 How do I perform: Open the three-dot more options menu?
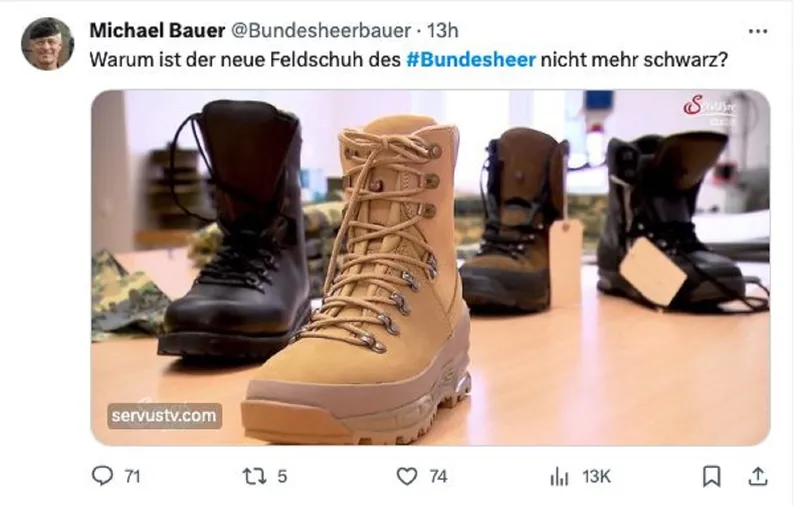click(x=758, y=32)
